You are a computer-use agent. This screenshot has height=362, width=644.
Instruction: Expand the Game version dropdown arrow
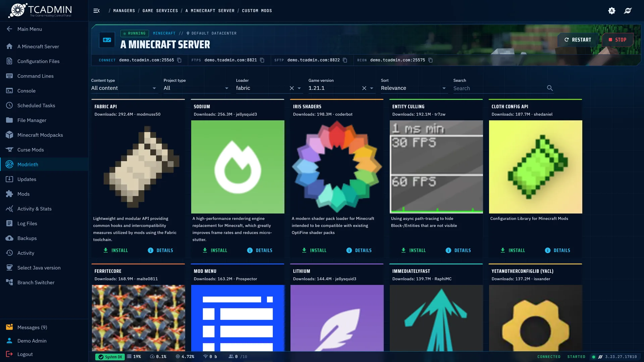click(372, 88)
